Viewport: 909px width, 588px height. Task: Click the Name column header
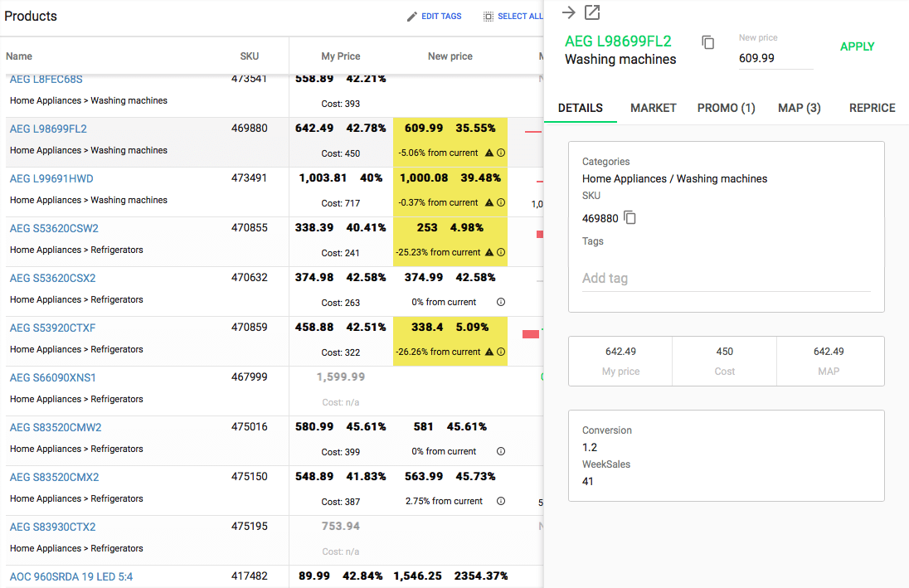point(19,56)
